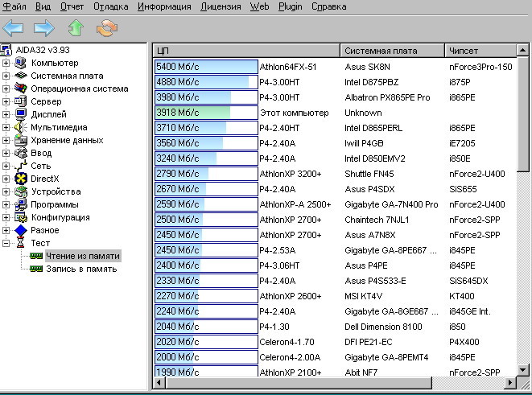Select Запись в память tree item
This screenshot has height=395, width=532.
[x=81, y=269]
